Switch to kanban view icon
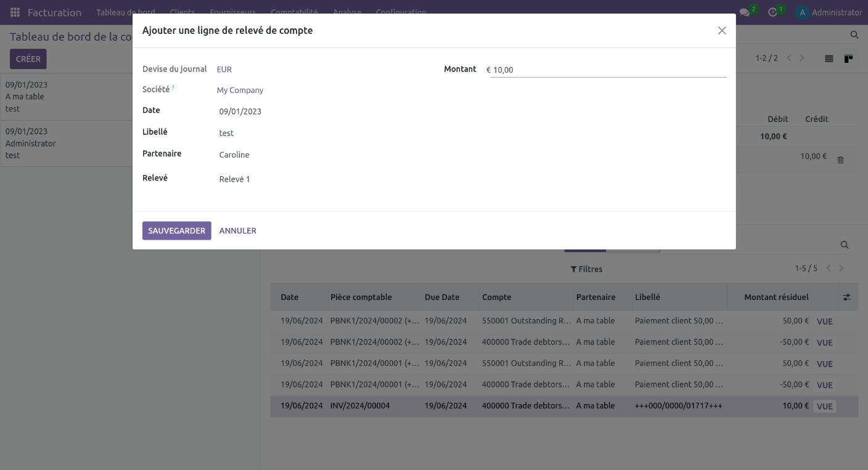868x470 pixels. (x=849, y=59)
